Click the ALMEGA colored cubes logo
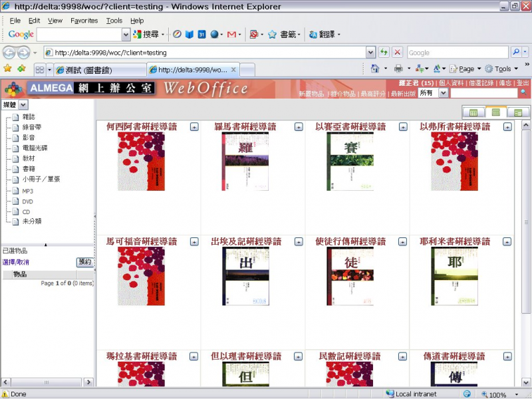The width and height of the screenshot is (532, 399). coord(13,89)
